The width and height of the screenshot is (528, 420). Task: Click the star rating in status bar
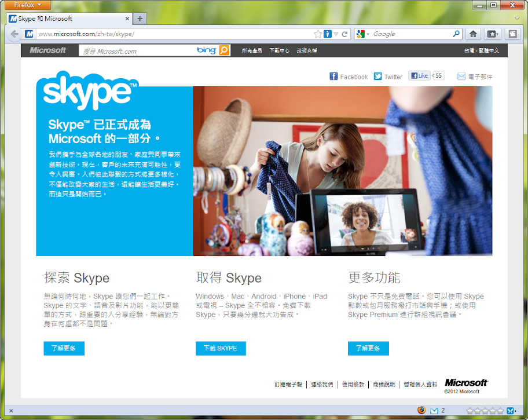485,411
